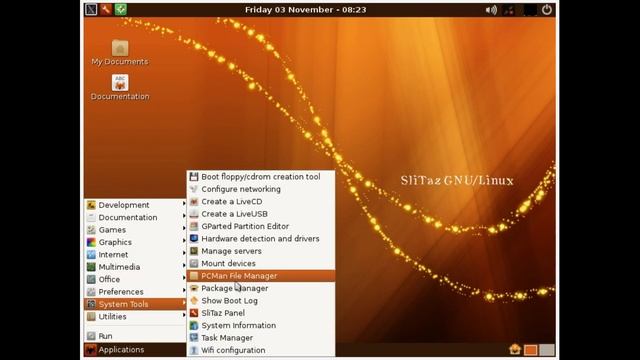This screenshot has height=360, width=640.
Task: Click the Wifi configuration icon
Action: [x=194, y=350]
